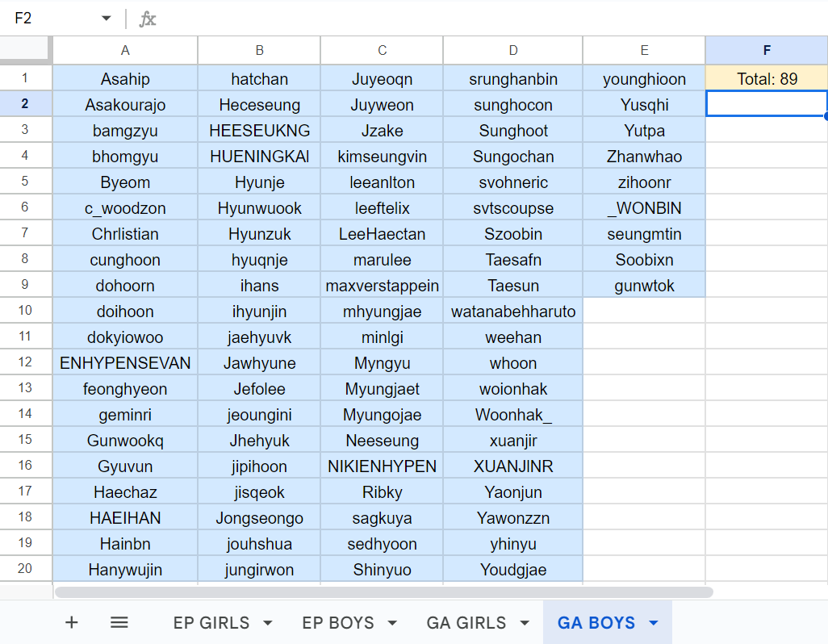Click the Woonhak_ cell
828x644 pixels.
[x=512, y=414]
